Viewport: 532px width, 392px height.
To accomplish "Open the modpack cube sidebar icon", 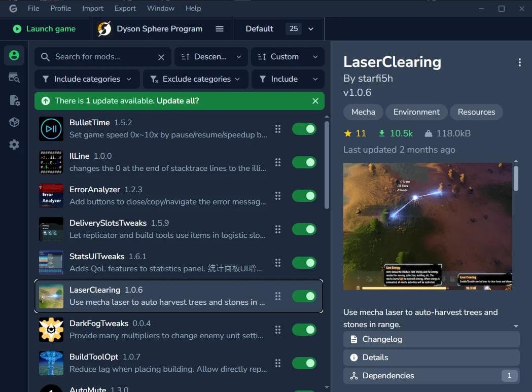I will point(14,122).
